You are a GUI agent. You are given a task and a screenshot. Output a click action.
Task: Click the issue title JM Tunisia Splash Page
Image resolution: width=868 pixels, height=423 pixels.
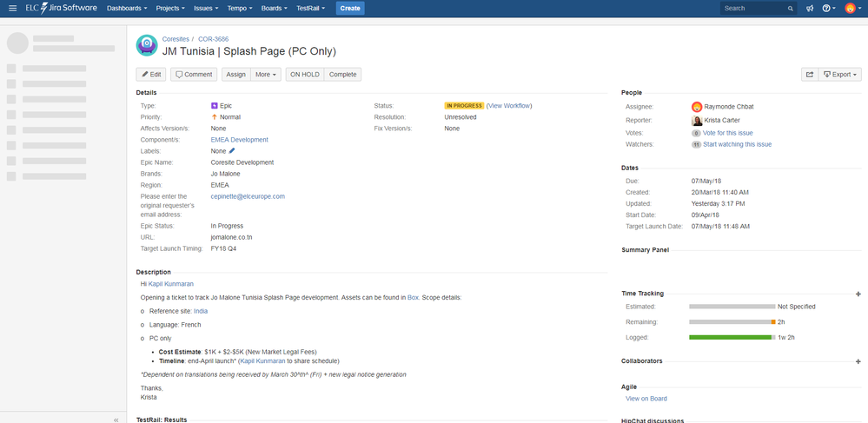tap(249, 51)
